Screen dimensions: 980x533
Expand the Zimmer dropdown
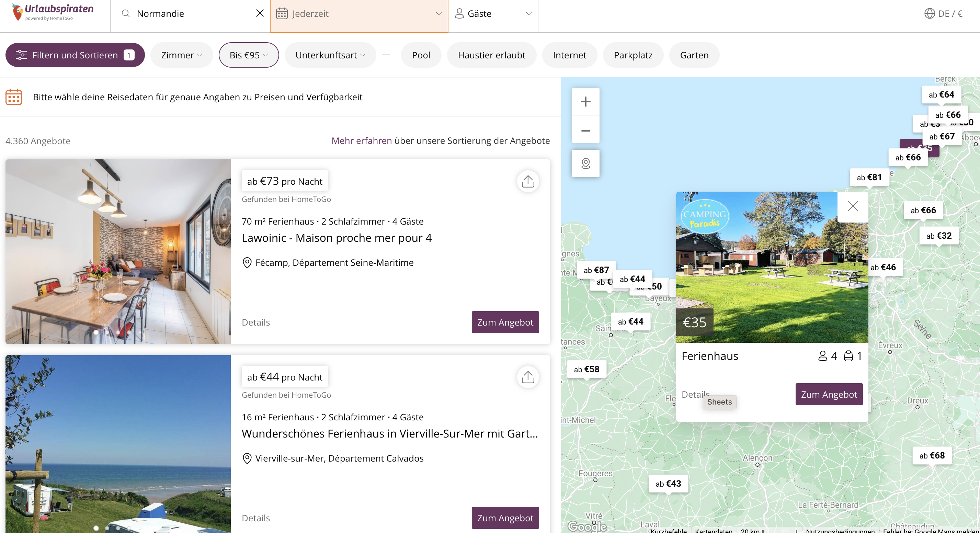point(181,55)
